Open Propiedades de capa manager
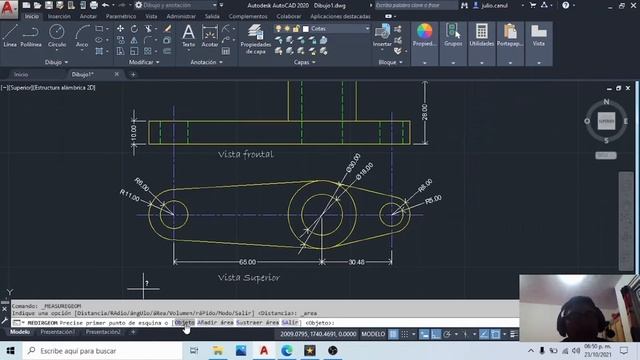The width and height of the screenshot is (640, 360). click(x=256, y=39)
